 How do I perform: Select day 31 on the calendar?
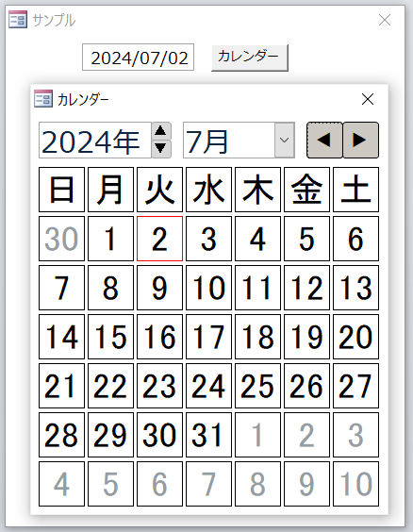click(x=209, y=435)
